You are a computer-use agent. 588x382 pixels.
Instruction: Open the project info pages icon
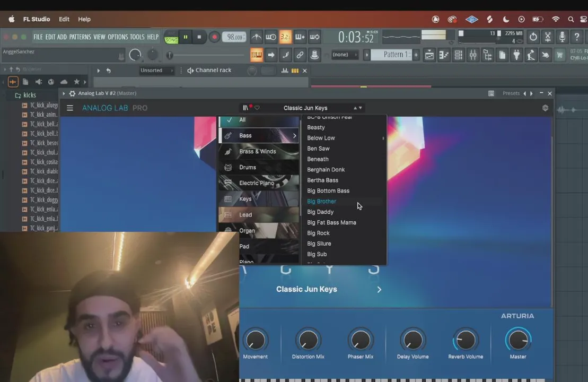pyautogui.click(x=502, y=55)
